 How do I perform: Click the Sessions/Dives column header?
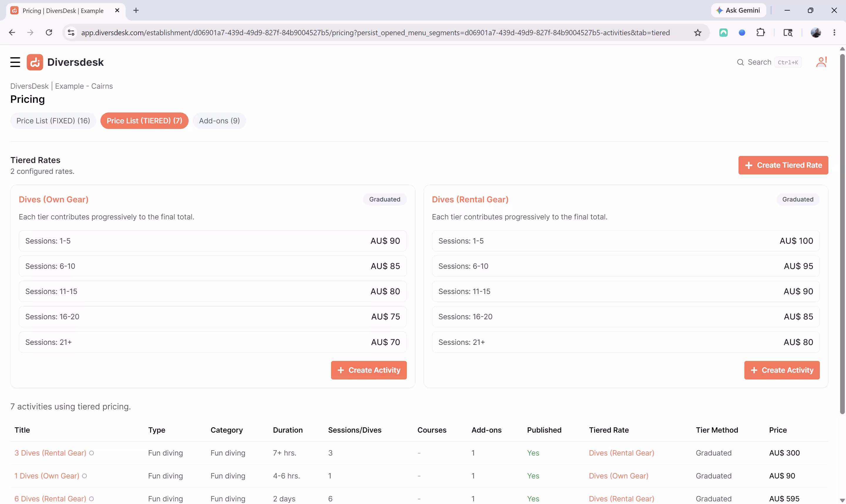point(355,430)
